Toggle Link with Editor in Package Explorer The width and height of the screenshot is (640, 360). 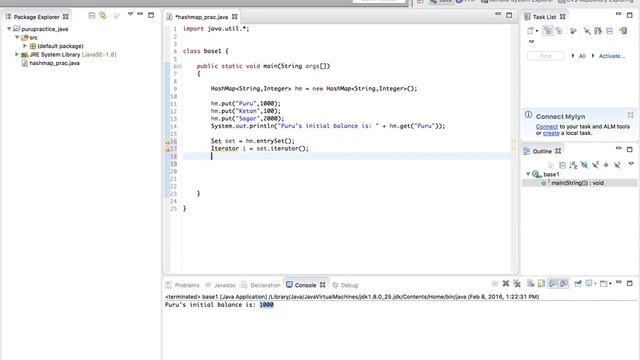pos(103,16)
